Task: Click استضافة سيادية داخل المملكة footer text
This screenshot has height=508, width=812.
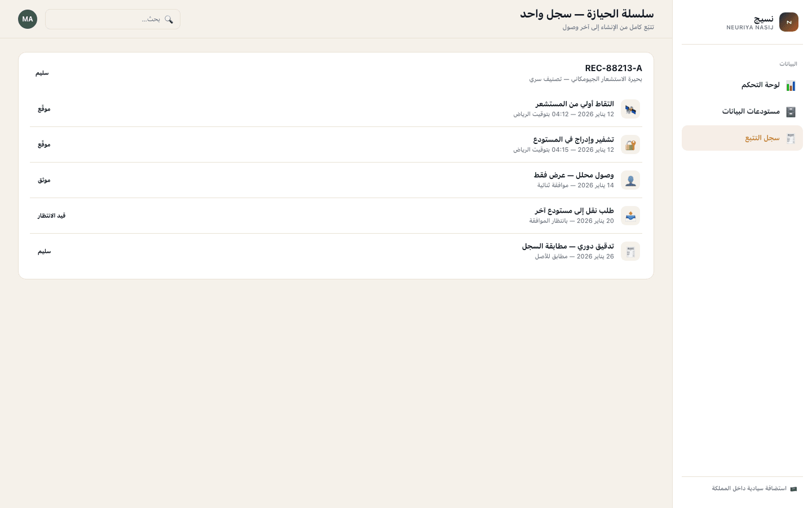Action: click(x=749, y=488)
